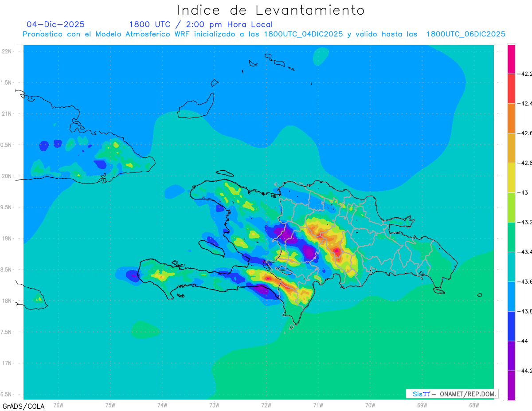The height and width of the screenshot is (411, 532).
Task: Click the '21N' latitude label
Action: (8, 114)
